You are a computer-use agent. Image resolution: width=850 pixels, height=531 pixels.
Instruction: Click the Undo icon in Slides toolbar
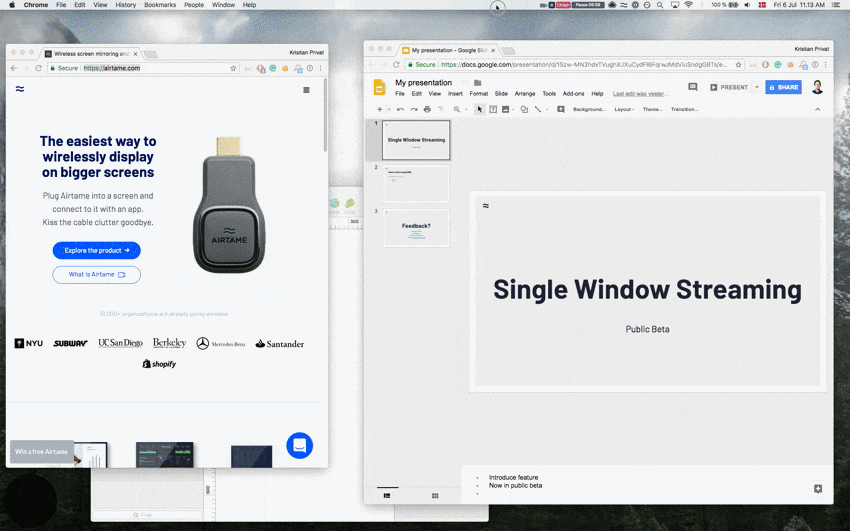coord(401,109)
